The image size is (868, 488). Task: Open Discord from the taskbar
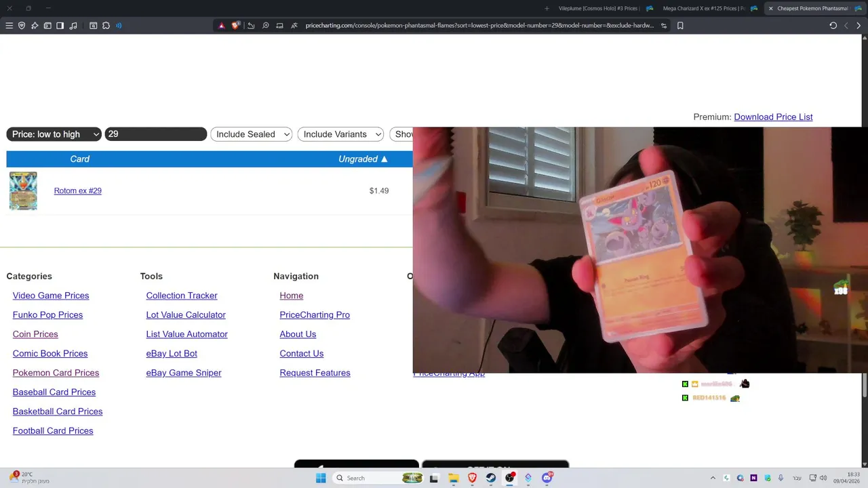point(547,478)
